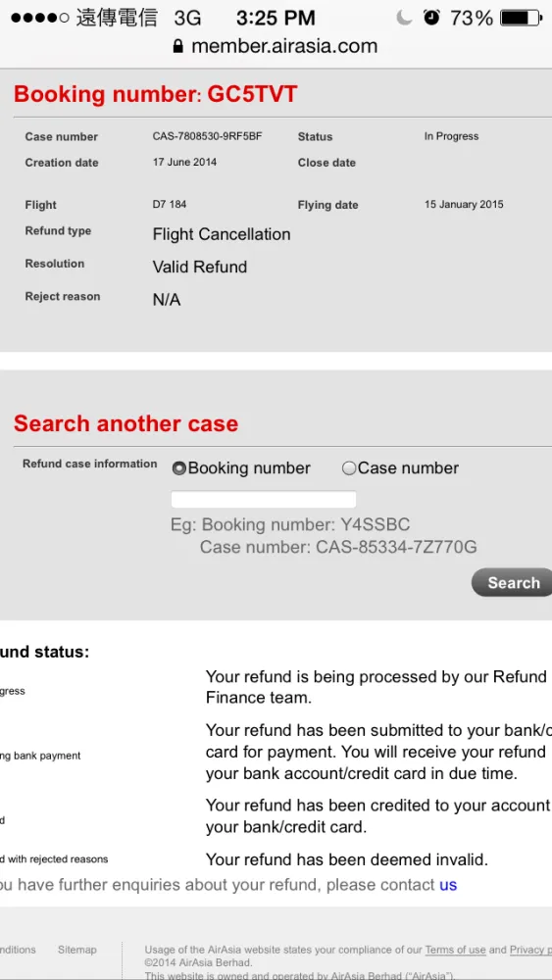Tap the signal strength dots
Image resolution: width=552 pixels, height=980 pixels.
pyautogui.click(x=40, y=18)
